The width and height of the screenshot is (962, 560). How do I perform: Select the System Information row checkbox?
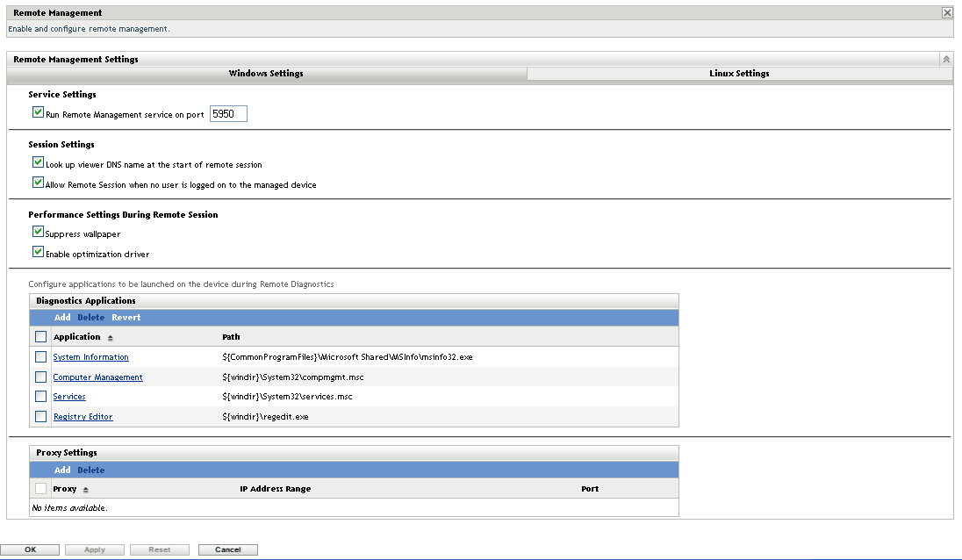click(x=39, y=356)
